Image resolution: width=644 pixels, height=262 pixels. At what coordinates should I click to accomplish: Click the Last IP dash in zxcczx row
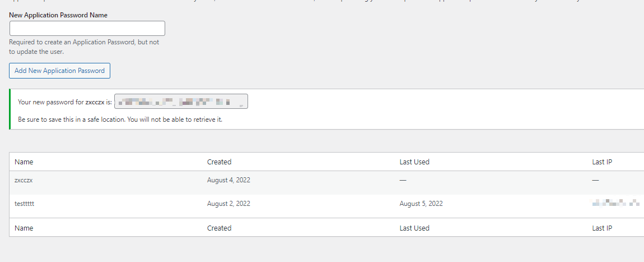(x=595, y=180)
